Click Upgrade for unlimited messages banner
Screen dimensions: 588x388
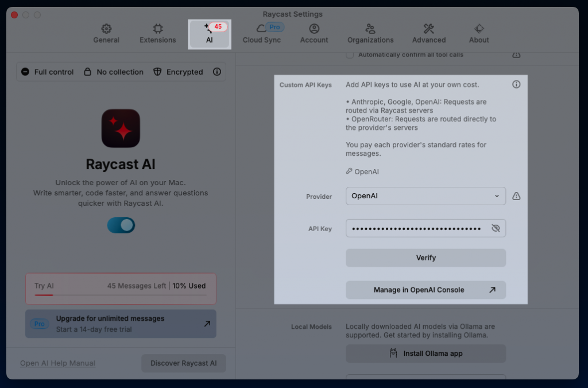(121, 324)
